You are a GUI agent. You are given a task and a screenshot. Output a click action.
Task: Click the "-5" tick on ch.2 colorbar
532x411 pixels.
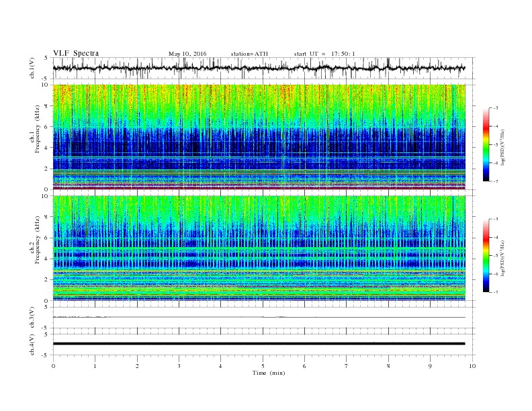(496, 256)
